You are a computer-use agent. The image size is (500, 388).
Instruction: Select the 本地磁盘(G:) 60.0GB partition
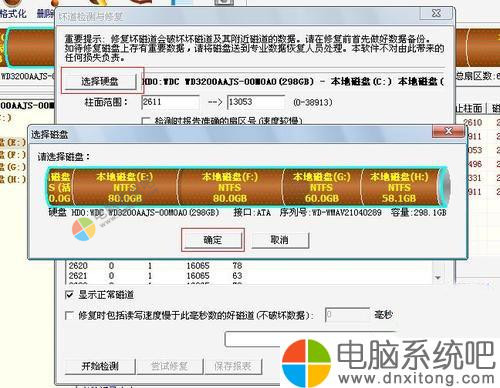click(x=322, y=187)
